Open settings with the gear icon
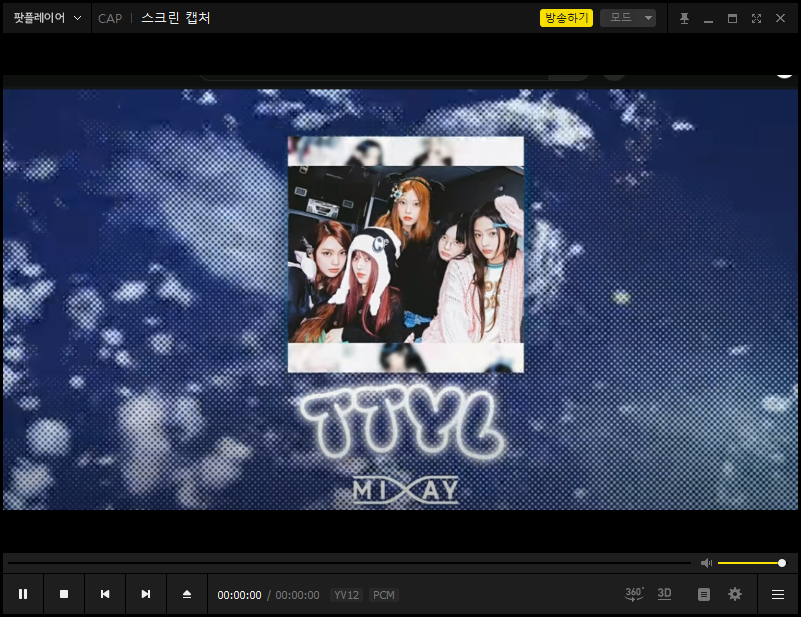The height and width of the screenshot is (617, 801). (735, 594)
